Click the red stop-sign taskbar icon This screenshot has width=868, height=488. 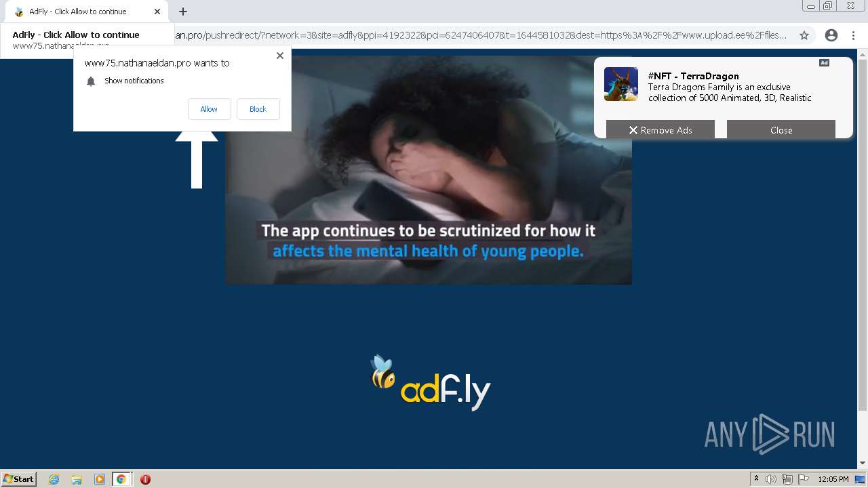point(145,479)
